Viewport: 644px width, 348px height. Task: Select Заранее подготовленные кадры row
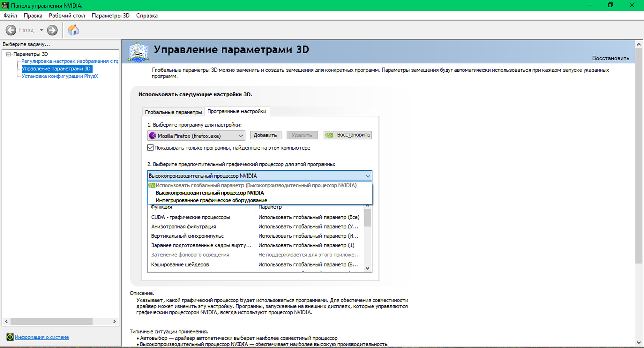pyautogui.click(x=255, y=245)
